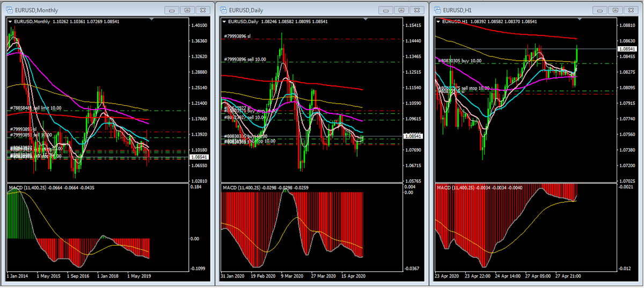Click the 9 Mar 2020 date on Daily time axis
The image size is (644, 288).
[x=292, y=276]
